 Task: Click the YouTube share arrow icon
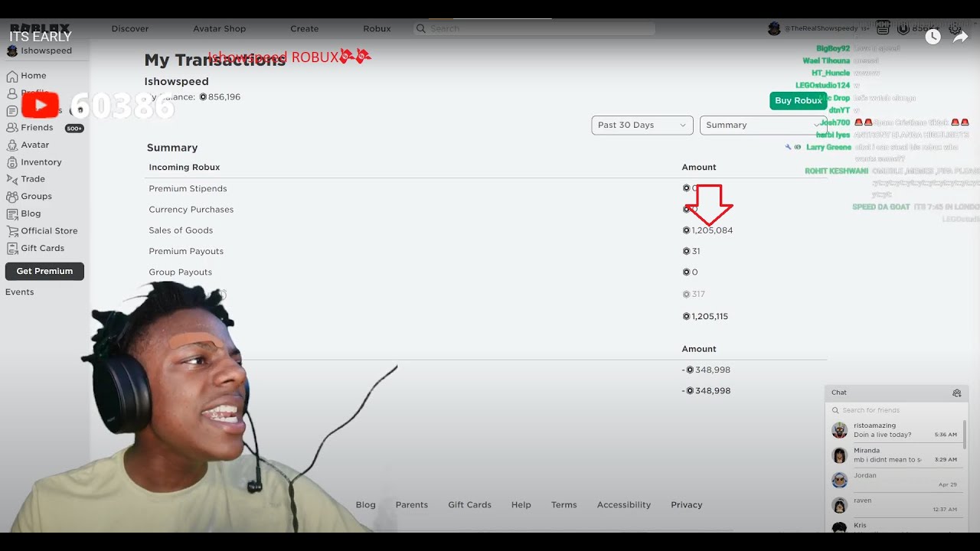click(960, 36)
